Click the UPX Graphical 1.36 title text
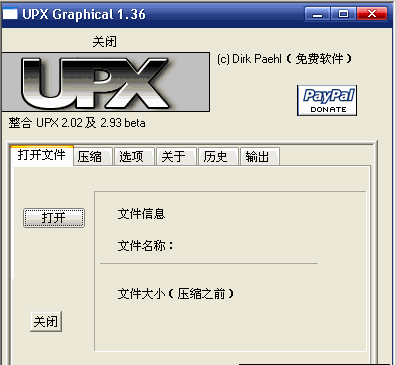 pyautogui.click(x=84, y=14)
